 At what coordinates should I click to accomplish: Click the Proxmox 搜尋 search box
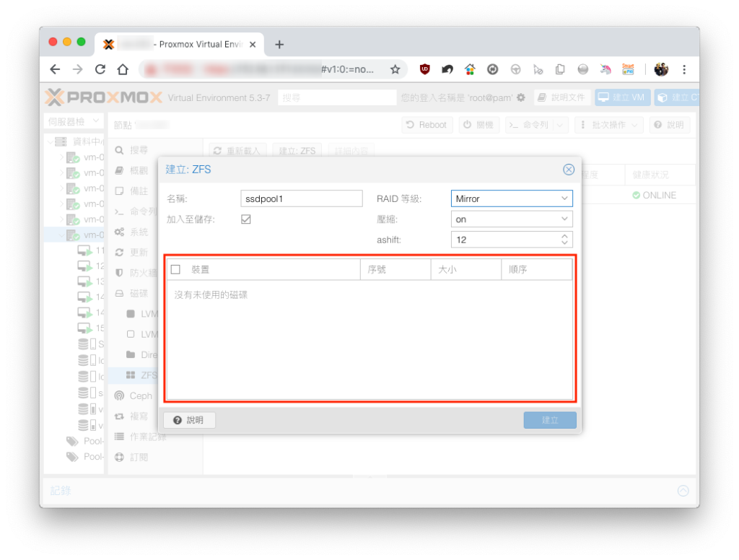pyautogui.click(x=337, y=97)
